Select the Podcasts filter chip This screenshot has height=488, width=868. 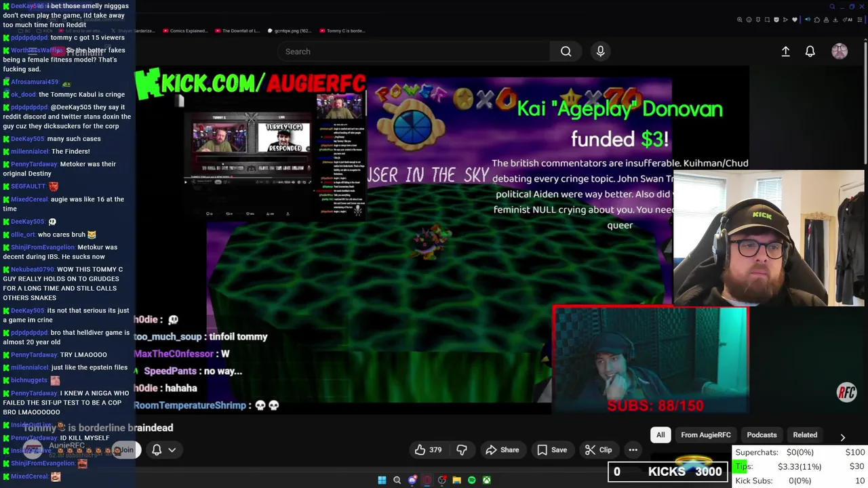(x=762, y=435)
